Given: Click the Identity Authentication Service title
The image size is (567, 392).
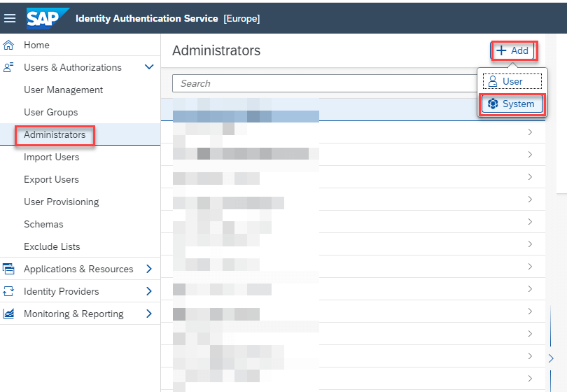Looking at the screenshot, I should [147, 18].
